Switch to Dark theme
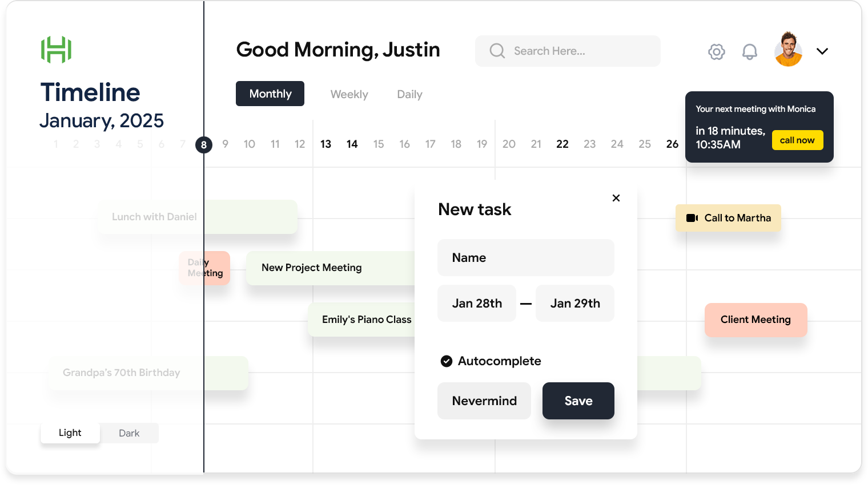The image size is (868, 485). (x=129, y=433)
